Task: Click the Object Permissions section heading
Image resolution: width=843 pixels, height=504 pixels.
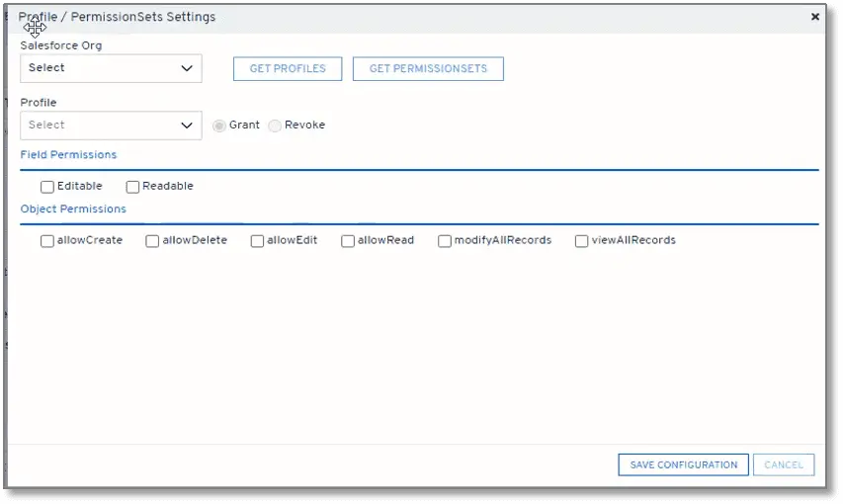Action: (73, 210)
